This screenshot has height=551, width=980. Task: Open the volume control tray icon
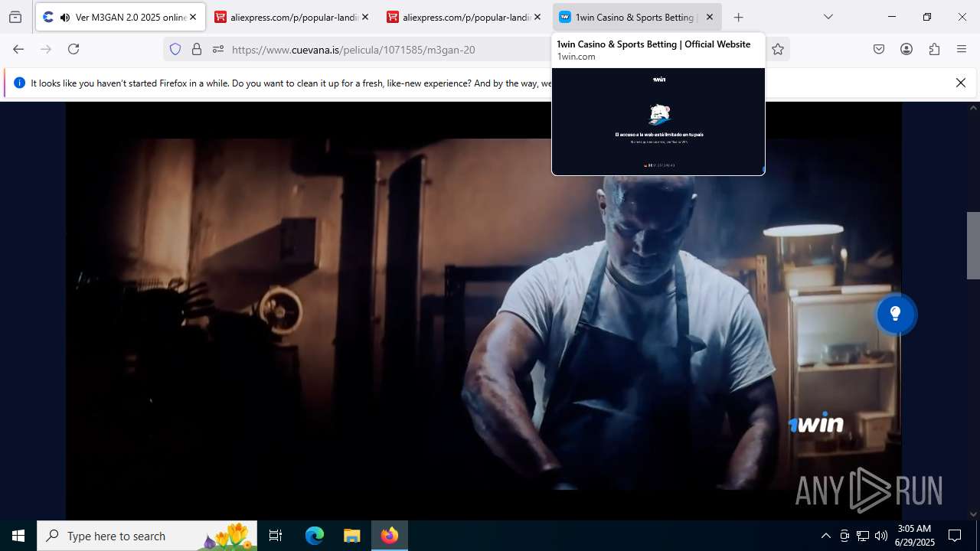(881, 536)
